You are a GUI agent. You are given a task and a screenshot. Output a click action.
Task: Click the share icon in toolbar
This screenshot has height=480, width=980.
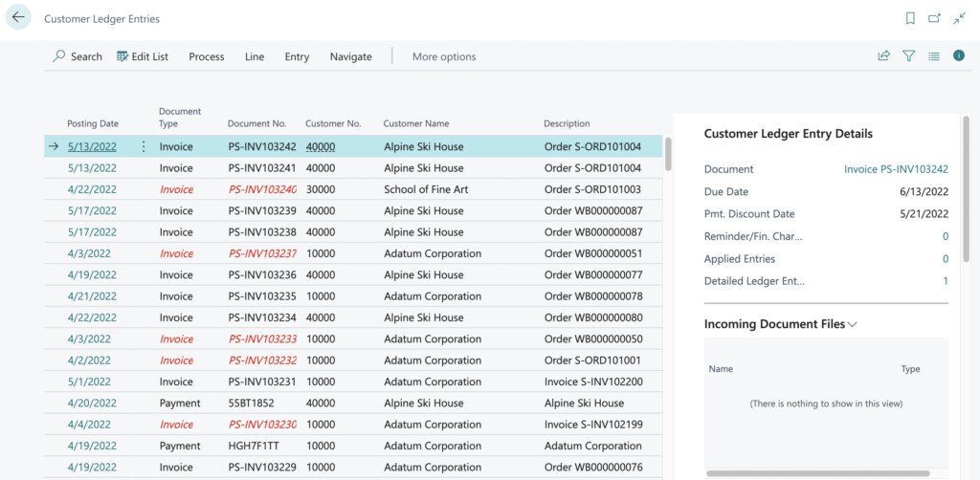[x=883, y=56]
